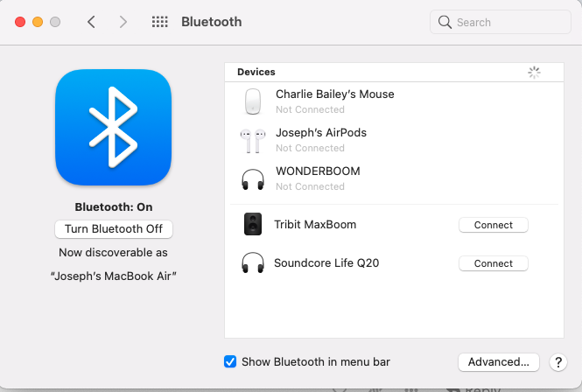
Task: Click Not Connected under WONDERBOOM
Action: (x=310, y=186)
